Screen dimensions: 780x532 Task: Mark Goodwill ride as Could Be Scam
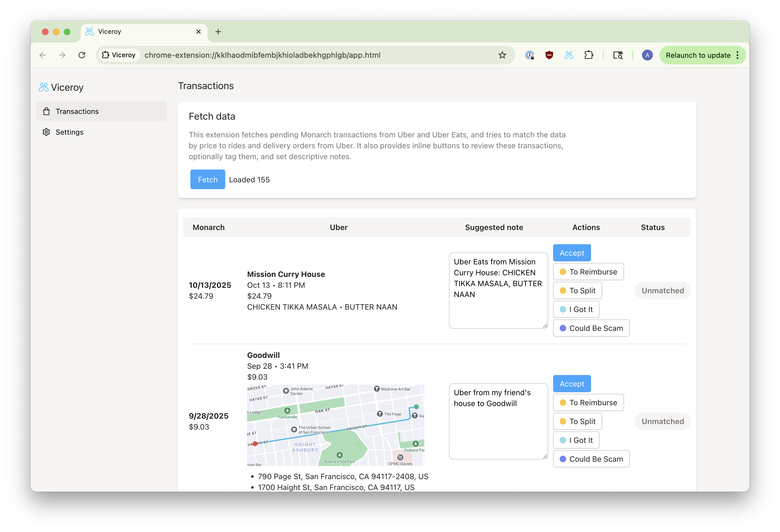591,459
